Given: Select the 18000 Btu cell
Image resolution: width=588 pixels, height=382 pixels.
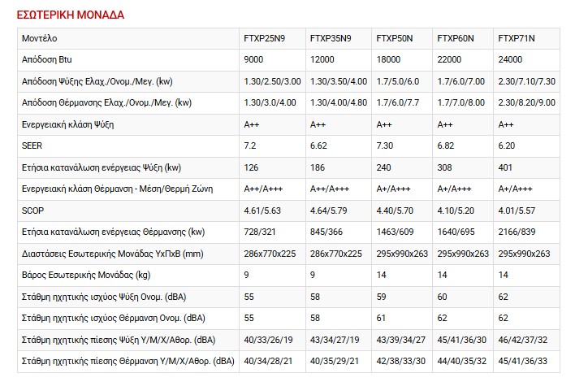Looking at the screenshot, I should coord(389,60).
